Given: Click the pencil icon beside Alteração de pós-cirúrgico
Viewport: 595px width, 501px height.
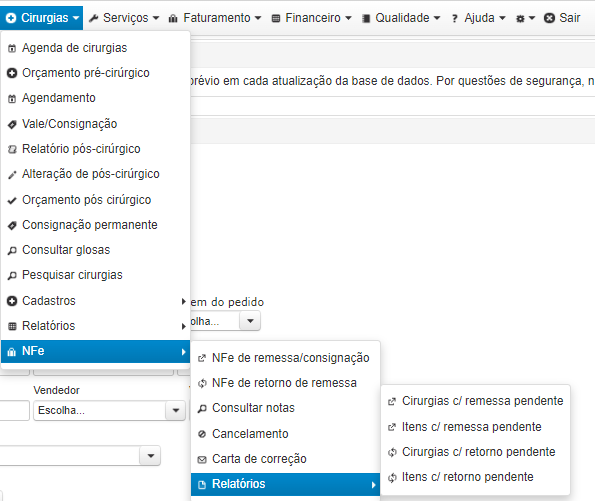Looking at the screenshot, I should [12, 175].
